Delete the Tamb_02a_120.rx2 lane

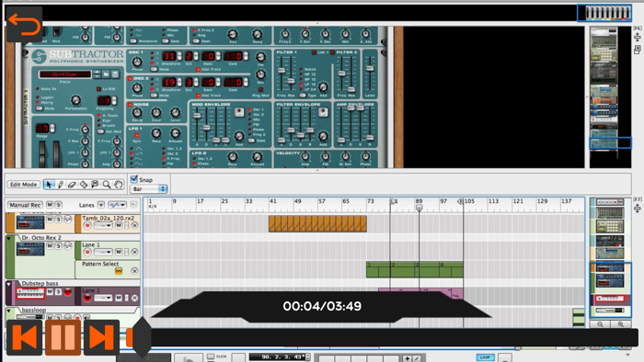coord(134,225)
